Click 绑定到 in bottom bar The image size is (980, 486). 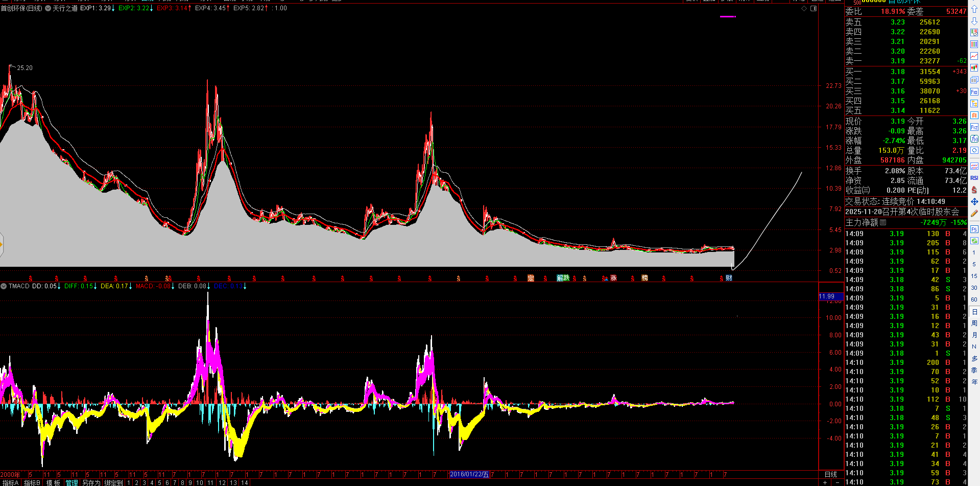(x=113, y=482)
